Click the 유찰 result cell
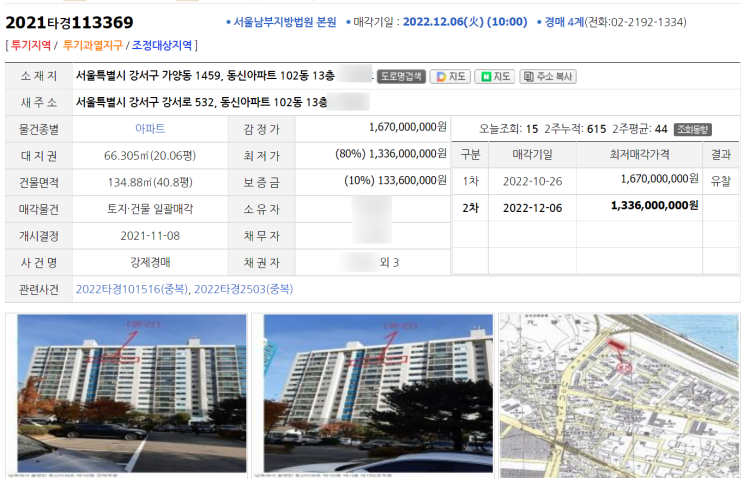 [721, 181]
